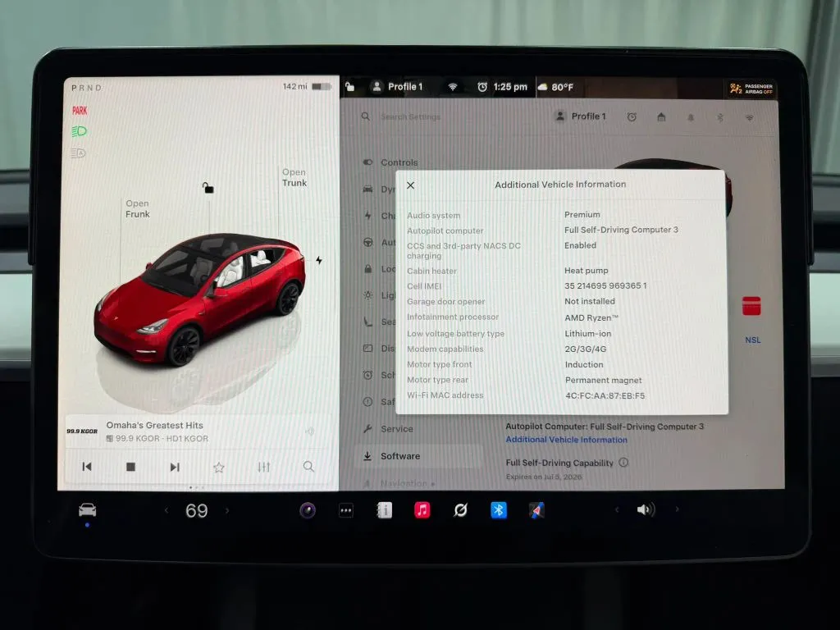Open Profile 1 dropdown in settings header

(581, 116)
